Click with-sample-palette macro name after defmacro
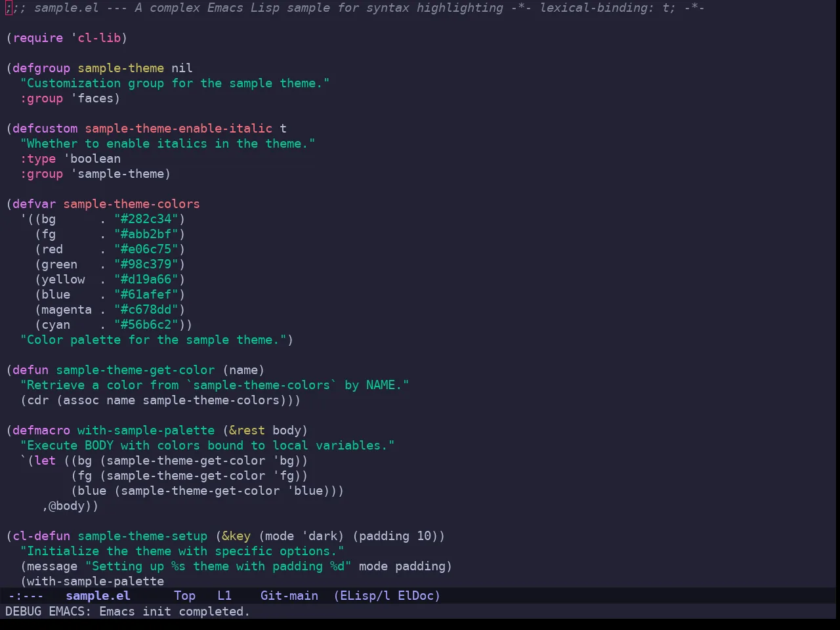Viewport: 840px width, 630px height. coord(146,430)
